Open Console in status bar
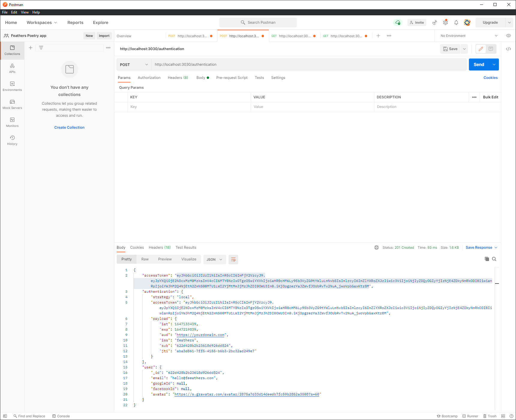This screenshot has width=516, height=420. (61, 416)
